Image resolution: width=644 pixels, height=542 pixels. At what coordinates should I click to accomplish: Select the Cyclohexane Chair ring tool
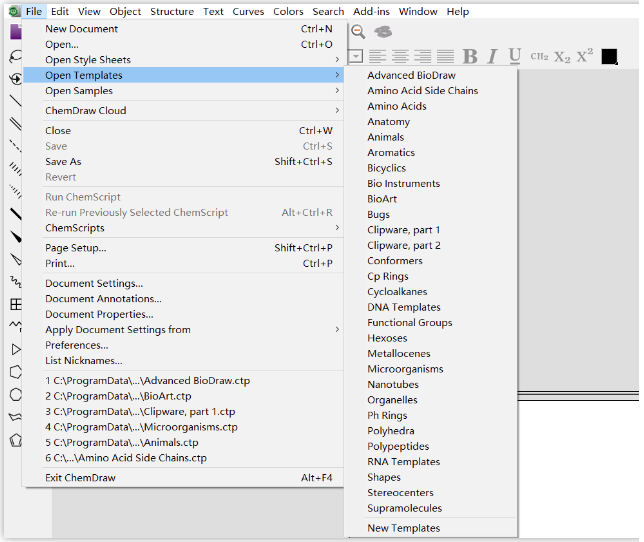coord(16,417)
